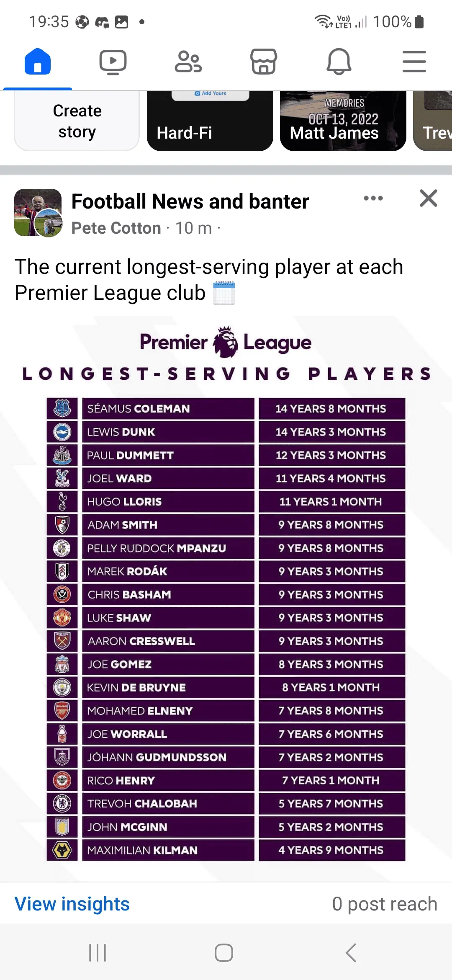Hide the Football News post with X

pos(429,199)
